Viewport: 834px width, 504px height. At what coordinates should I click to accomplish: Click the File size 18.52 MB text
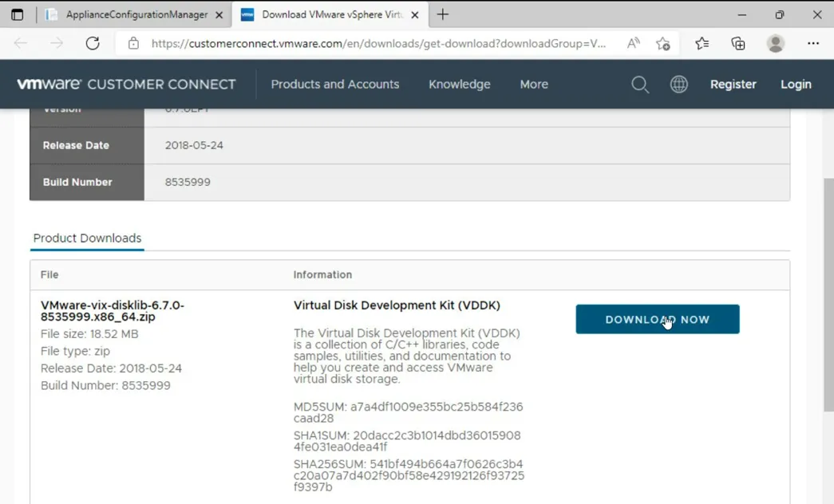89,334
